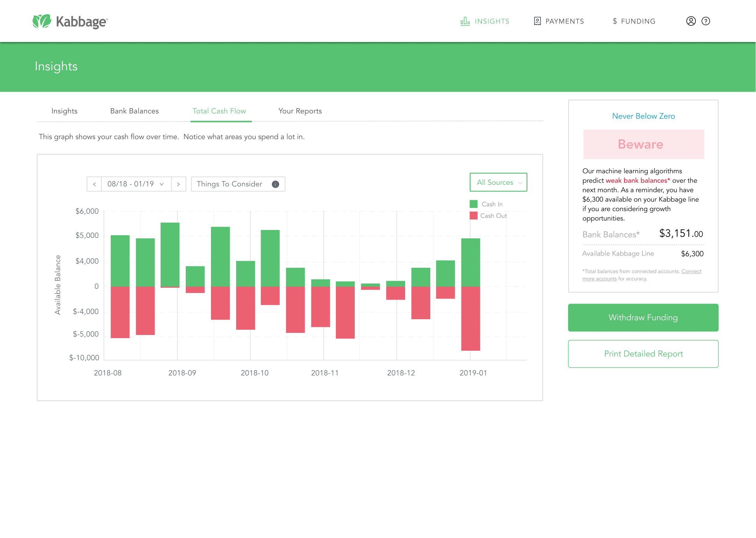Go to previous date range arrow

[x=94, y=184]
